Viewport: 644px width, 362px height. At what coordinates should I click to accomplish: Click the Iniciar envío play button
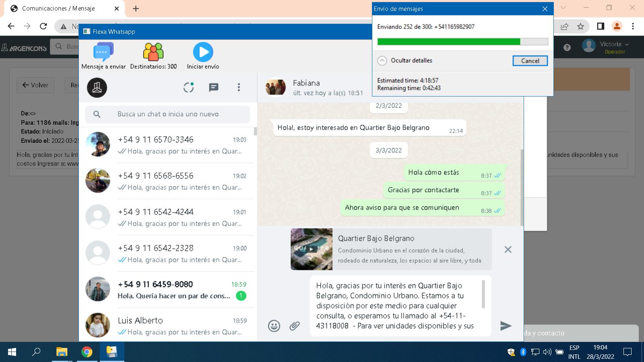click(203, 56)
